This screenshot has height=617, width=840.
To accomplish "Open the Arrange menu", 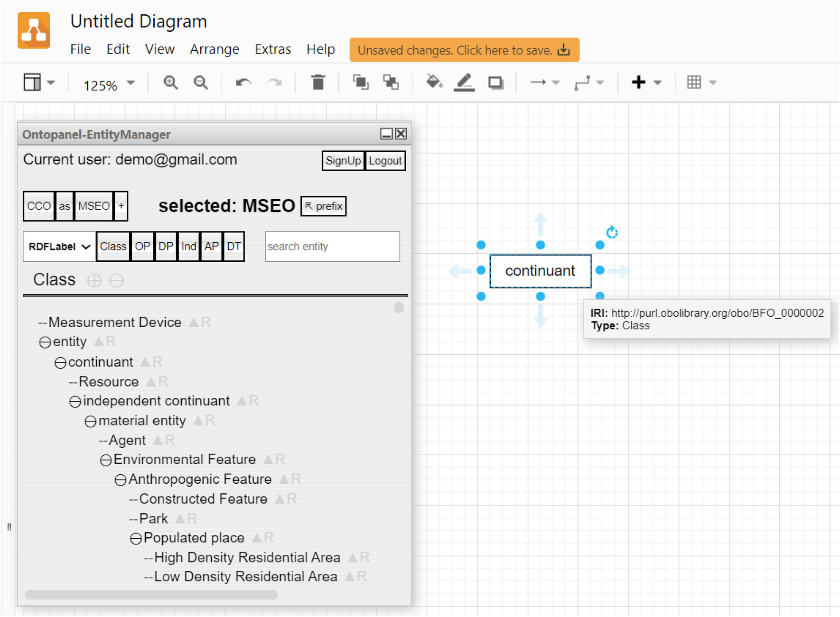I will click(215, 49).
